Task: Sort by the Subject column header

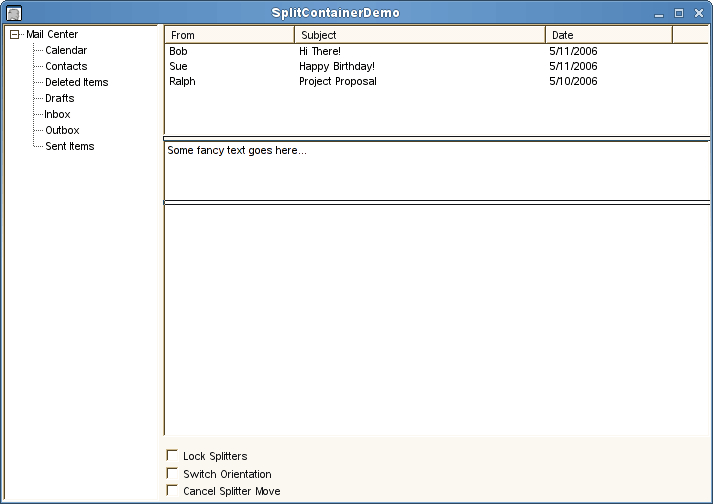Action: click(x=420, y=35)
